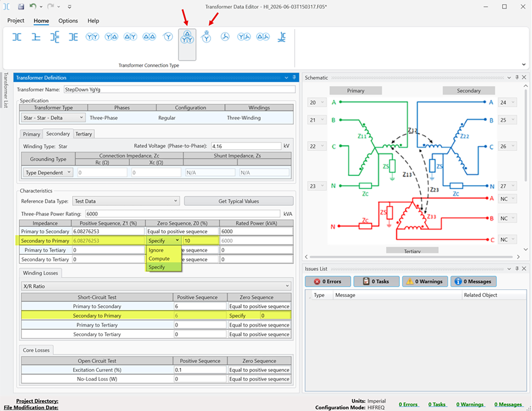
Task: Choose the autotransformer with delta tertiary icon
Action: pyautogui.click(x=206, y=37)
